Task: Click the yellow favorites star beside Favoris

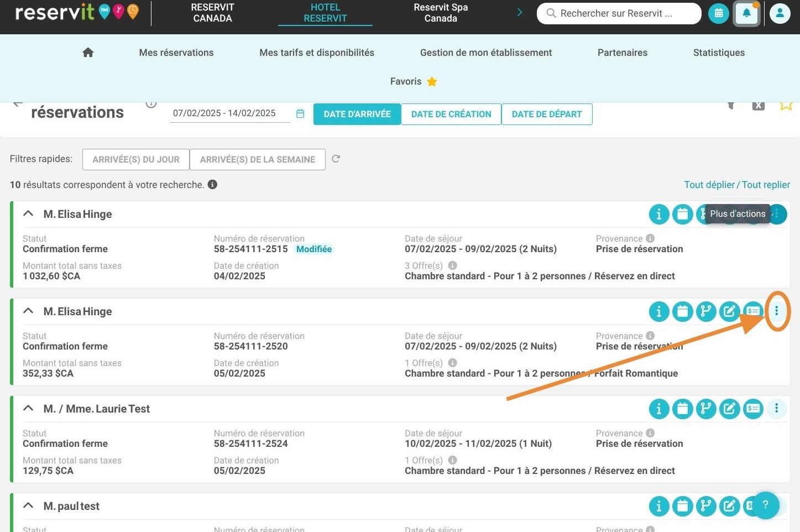Action: pyautogui.click(x=432, y=82)
